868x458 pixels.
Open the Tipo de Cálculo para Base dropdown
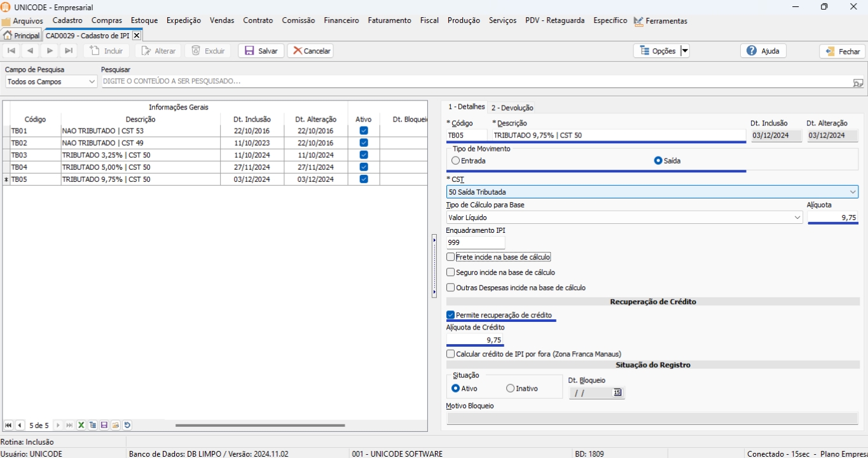tap(797, 218)
